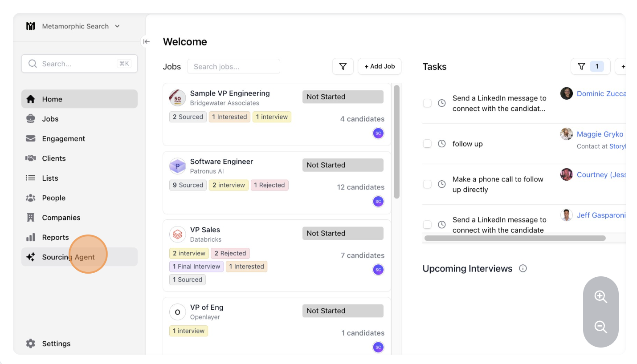Open status dropdown for VP of Eng

pyautogui.click(x=343, y=311)
